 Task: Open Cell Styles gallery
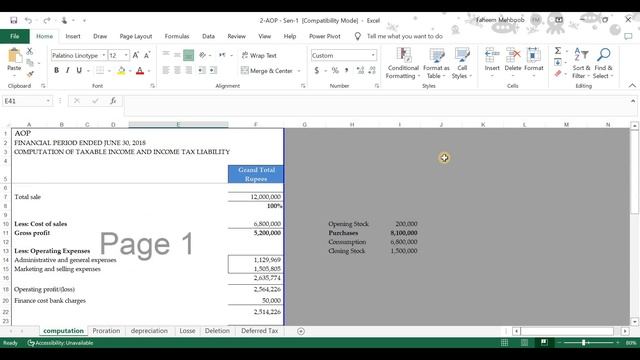pos(462,64)
